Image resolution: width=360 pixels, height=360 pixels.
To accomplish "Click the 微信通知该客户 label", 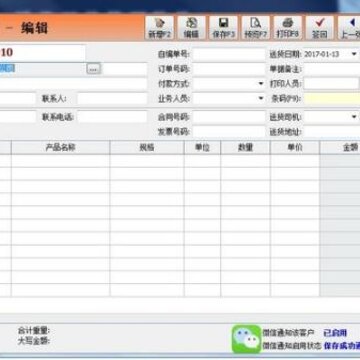I will point(288,333).
